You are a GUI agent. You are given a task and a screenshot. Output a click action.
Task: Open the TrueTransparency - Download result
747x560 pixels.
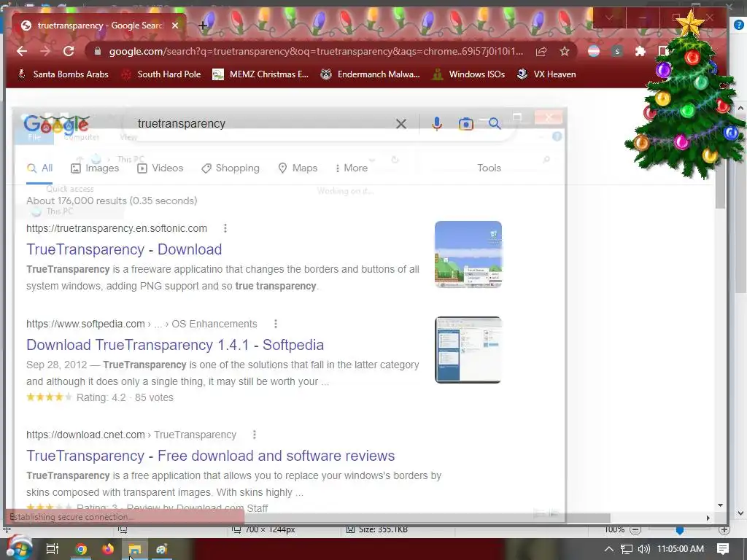pos(124,249)
